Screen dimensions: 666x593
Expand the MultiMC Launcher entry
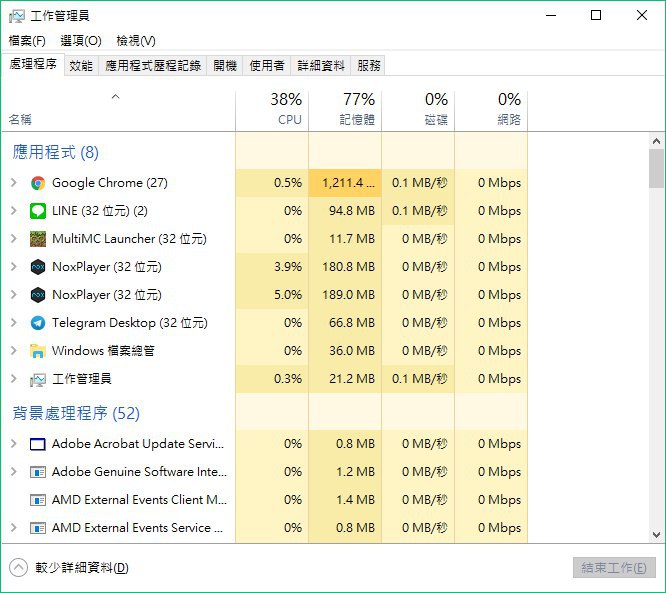tap(14, 239)
